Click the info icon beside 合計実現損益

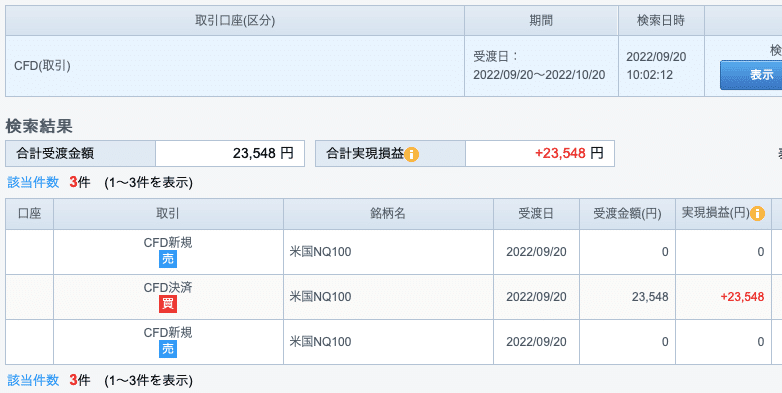point(411,155)
